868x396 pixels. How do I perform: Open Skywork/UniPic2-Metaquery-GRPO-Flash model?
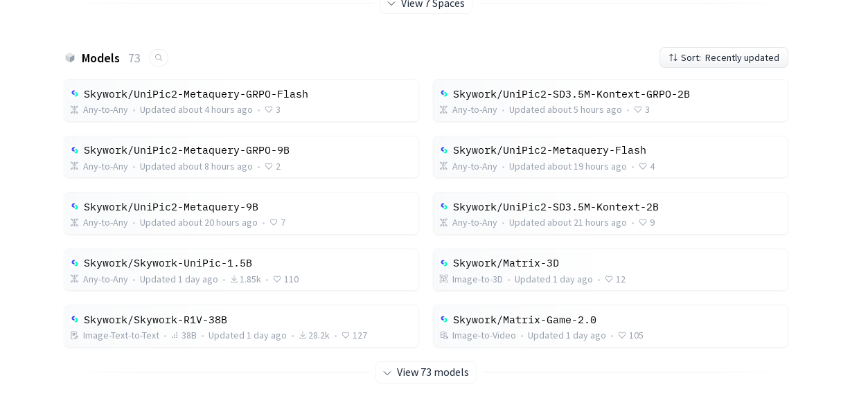pyautogui.click(x=241, y=100)
